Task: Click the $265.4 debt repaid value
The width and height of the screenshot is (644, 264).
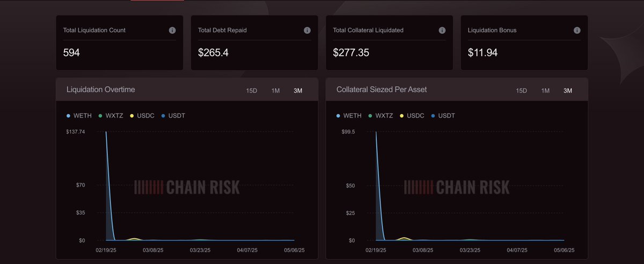Action: tap(214, 53)
